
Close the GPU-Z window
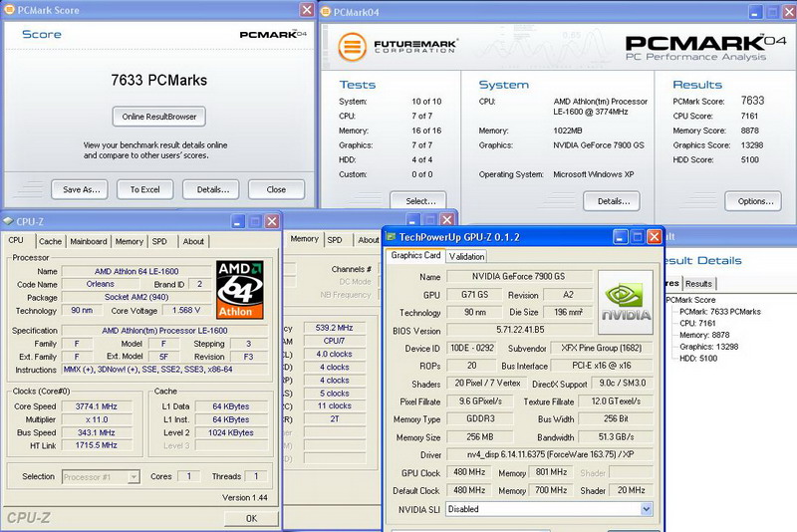[x=655, y=237]
